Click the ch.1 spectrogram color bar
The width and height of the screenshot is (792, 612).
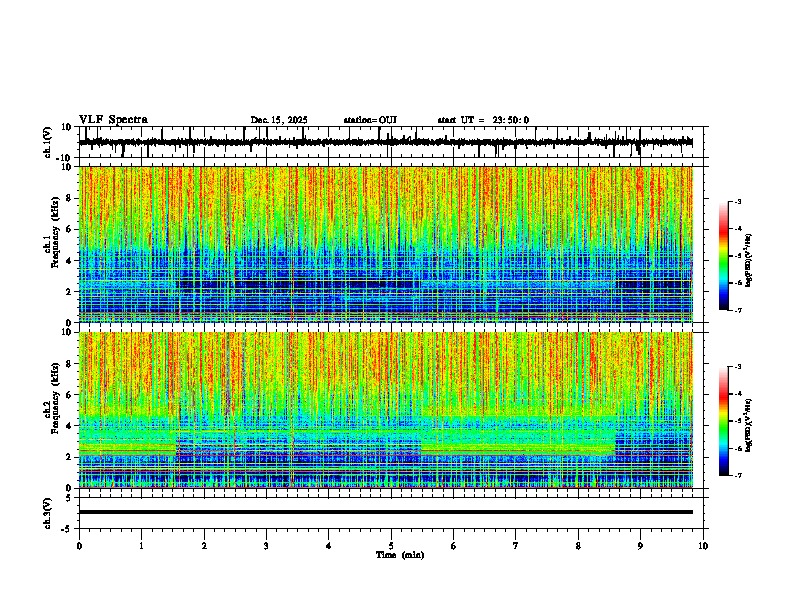pyautogui.click(x=724, y=256)
